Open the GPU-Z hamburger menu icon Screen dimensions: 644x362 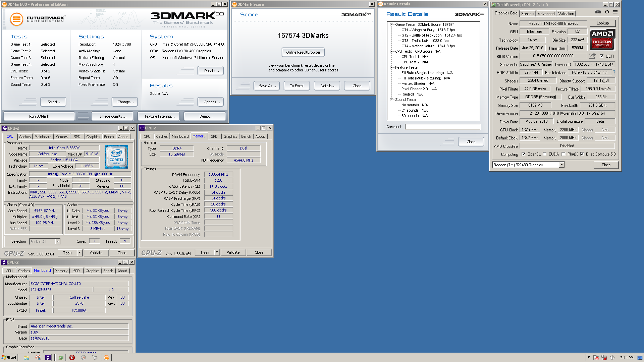tap(615, 12)
